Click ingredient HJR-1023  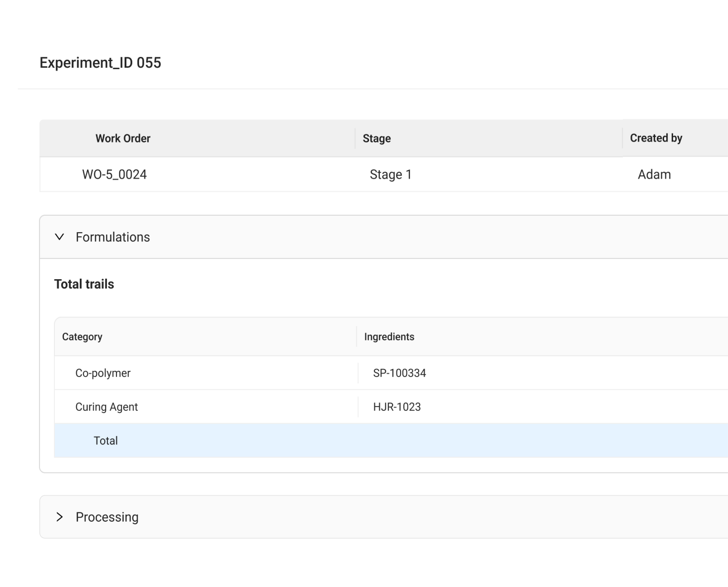397,407
